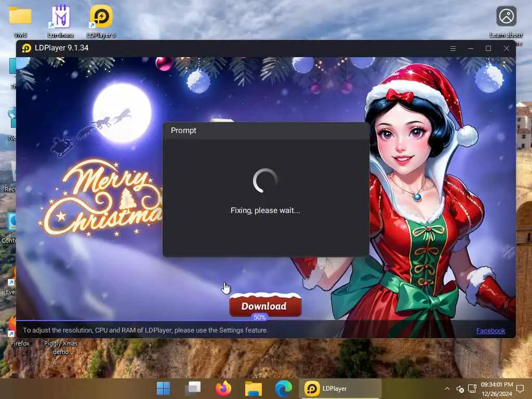Screen dimensions: 532x399
Task: Open the LDPlayer 9 desktop shortcut
Action: click(x=101, y=20)
